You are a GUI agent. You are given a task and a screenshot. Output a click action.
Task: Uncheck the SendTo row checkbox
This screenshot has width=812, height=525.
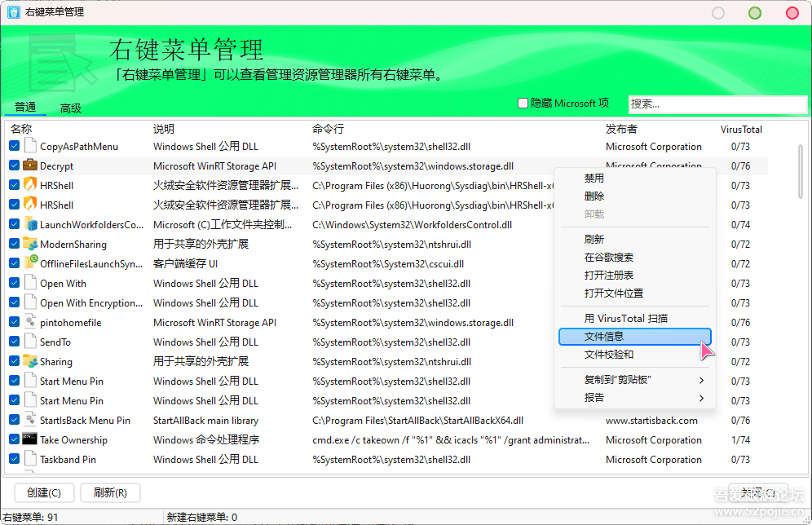click(15, 342)
